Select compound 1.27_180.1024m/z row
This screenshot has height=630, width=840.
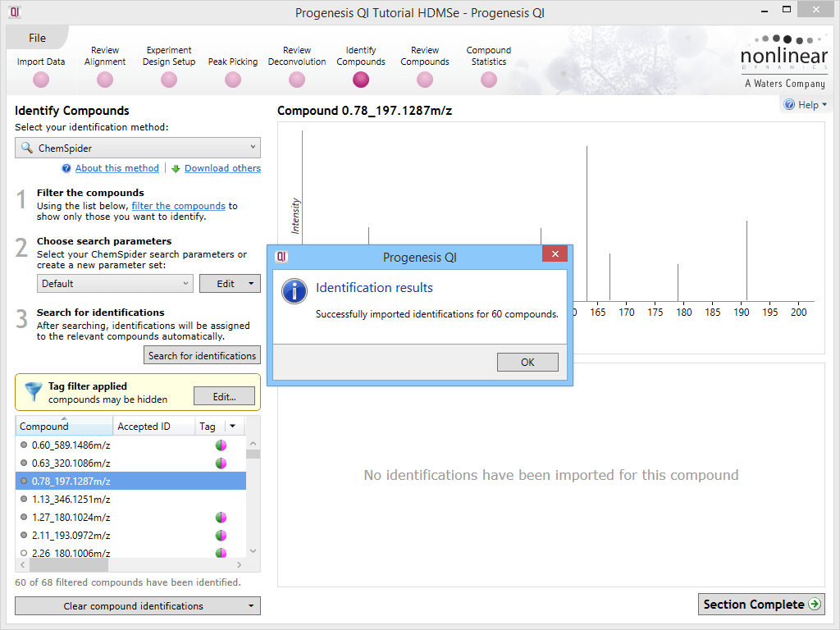tap(130, 518)
